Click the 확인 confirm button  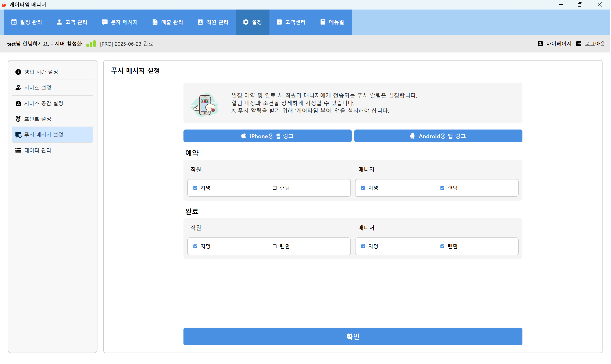click(353, 336)
